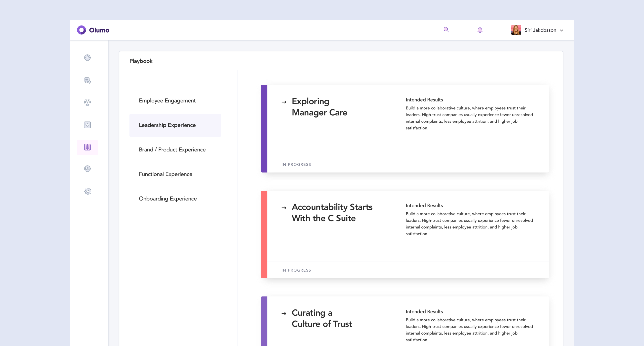Open the broadcast antenna sidebar icon
Image resolution: width=644 pixels, height=346 pixels.
(x=87, y=102)
